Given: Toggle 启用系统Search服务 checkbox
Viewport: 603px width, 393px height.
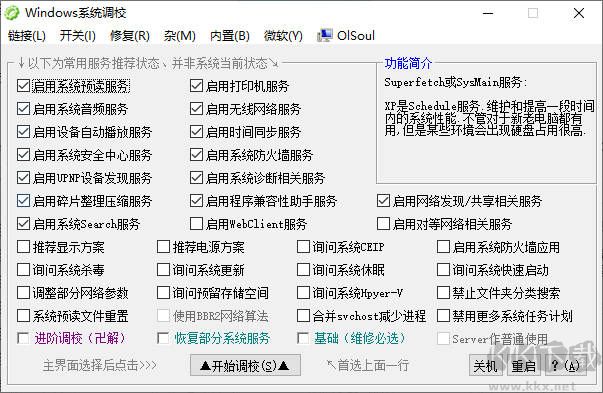Looking at the screenshot, I should 23,224.
